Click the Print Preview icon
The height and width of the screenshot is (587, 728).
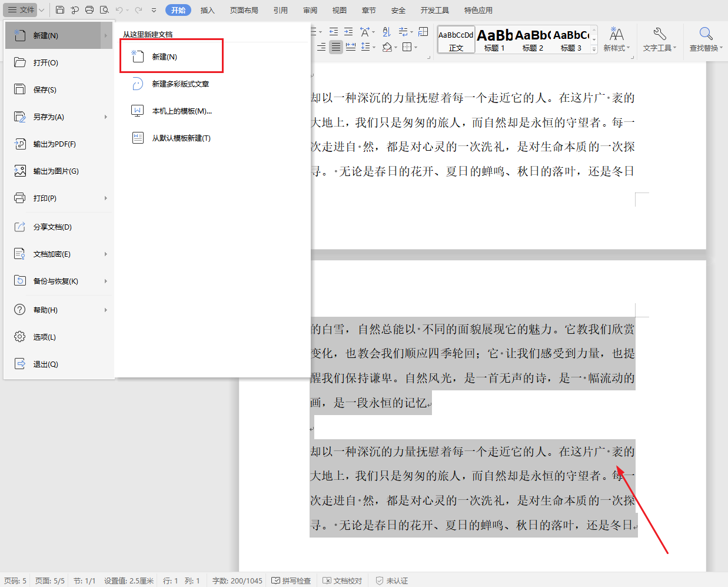tap(105, 9)
